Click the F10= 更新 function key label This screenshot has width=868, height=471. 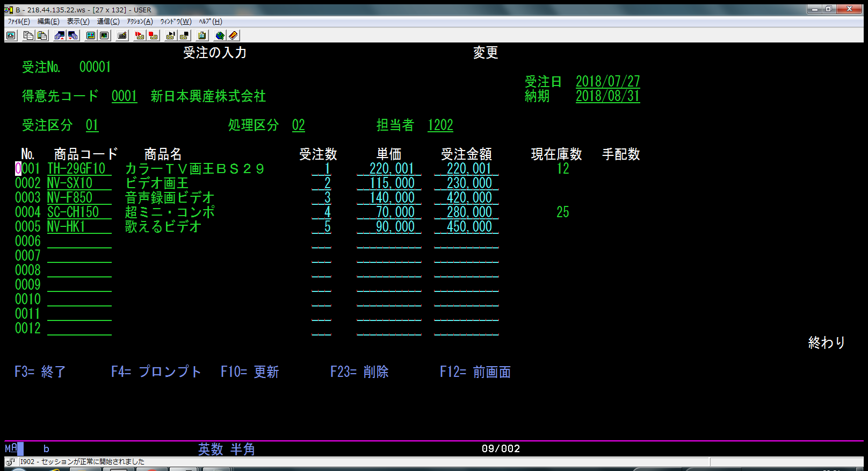point(250,372)
